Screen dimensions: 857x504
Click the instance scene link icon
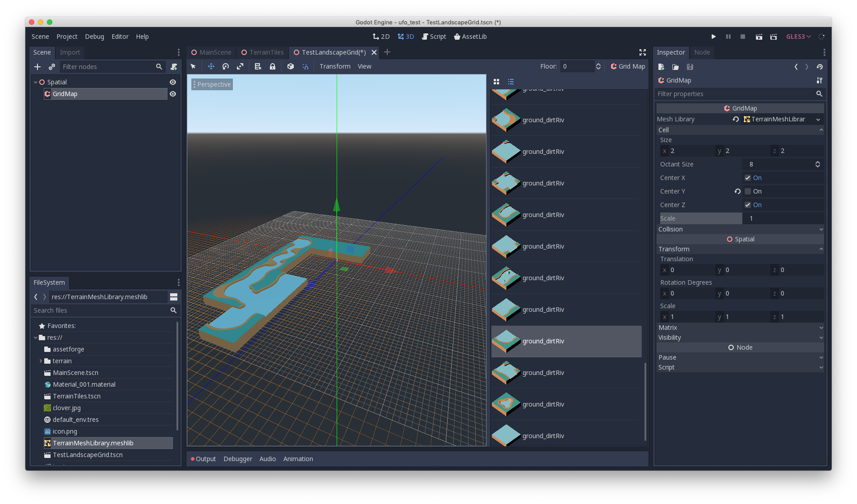[x=52, y=67]
